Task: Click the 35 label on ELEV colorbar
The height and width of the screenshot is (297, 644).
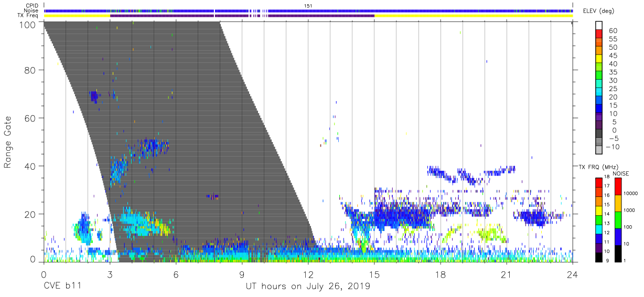Action: [x=613, y=72]
